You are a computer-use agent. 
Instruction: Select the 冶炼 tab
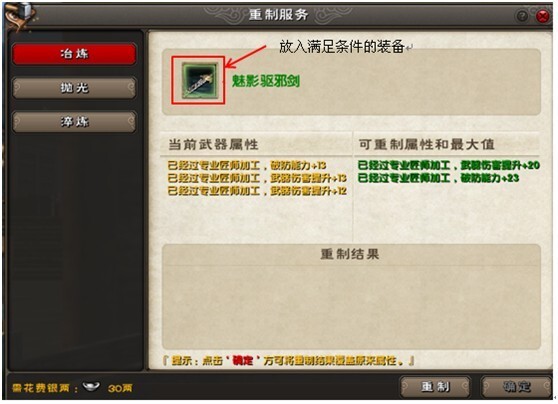point(74,54)
